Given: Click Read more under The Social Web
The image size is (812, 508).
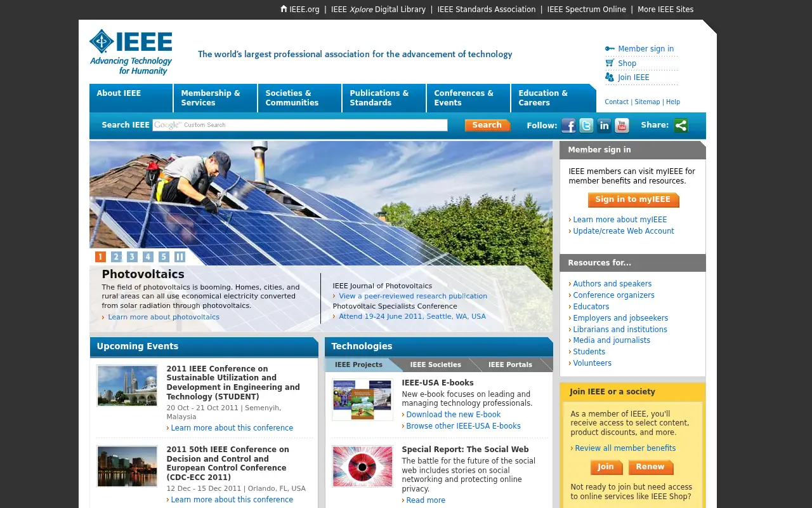Looking at the screenshot, I should [426, 500].
